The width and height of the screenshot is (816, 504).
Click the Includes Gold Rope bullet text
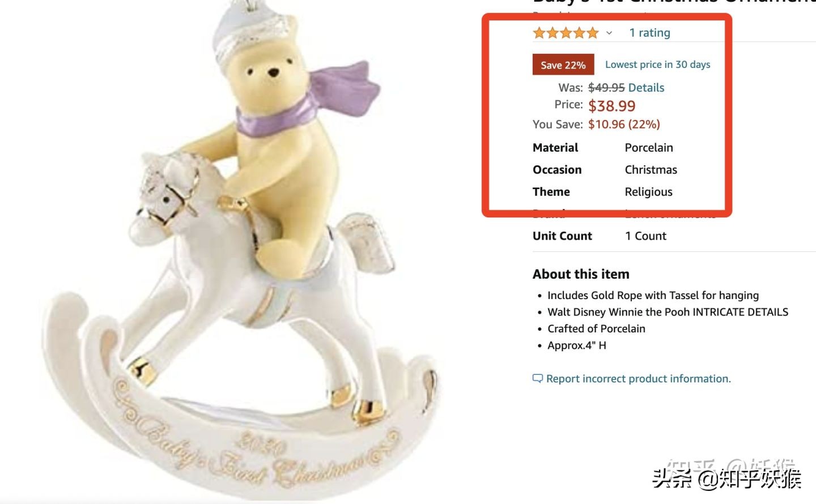(x=653, y=295)
